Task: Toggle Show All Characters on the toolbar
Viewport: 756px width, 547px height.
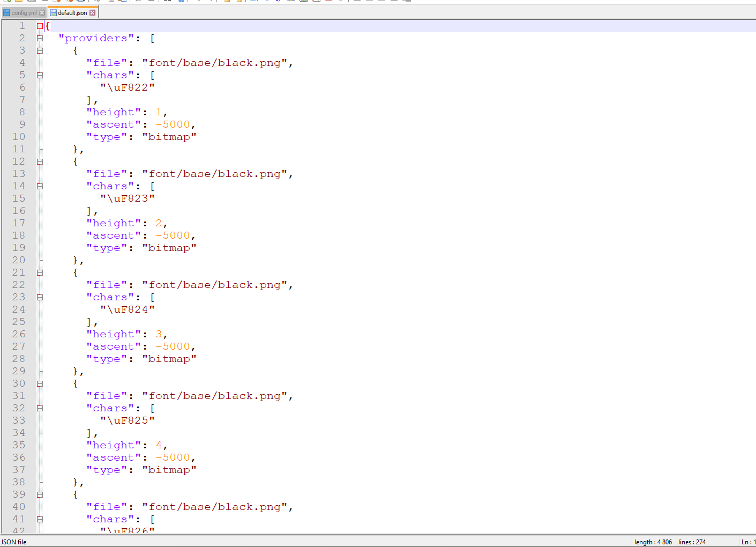Action: click(267, 3)
